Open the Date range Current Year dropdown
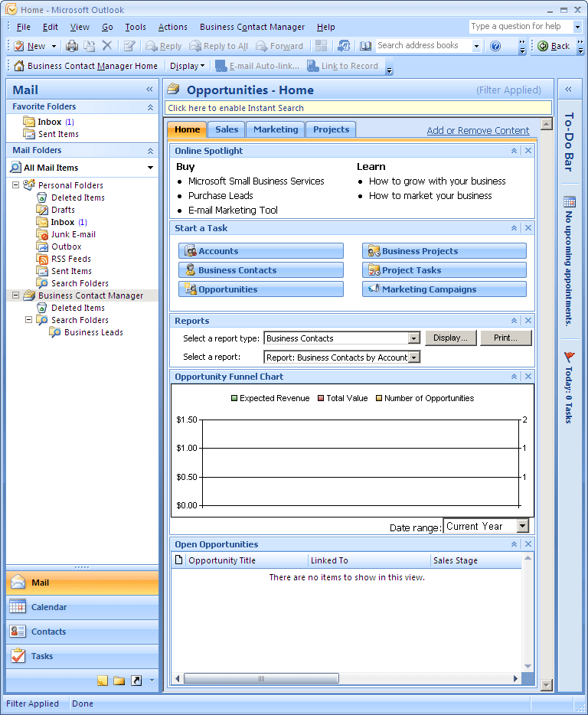588x715 pixels. (x=523, y=526)
